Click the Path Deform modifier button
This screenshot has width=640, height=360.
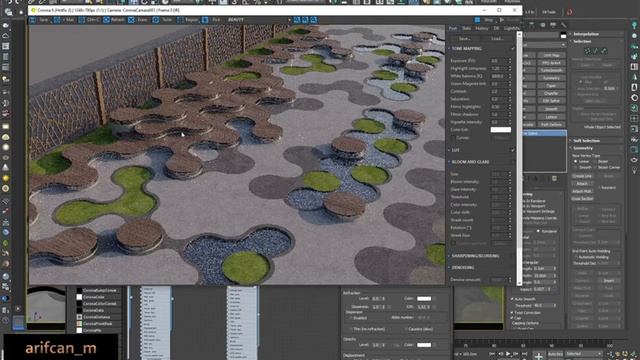[551, 124]
